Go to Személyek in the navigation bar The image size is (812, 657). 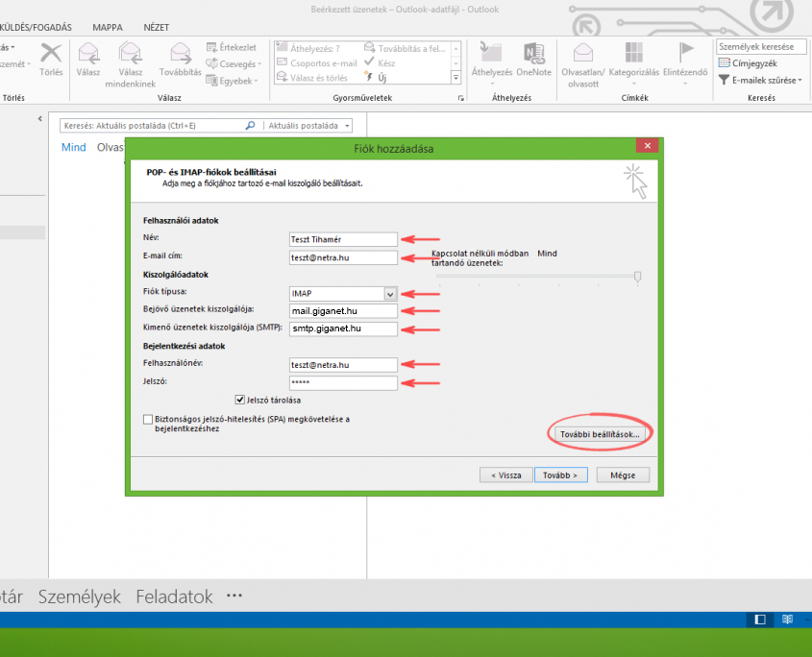point(80,596)
